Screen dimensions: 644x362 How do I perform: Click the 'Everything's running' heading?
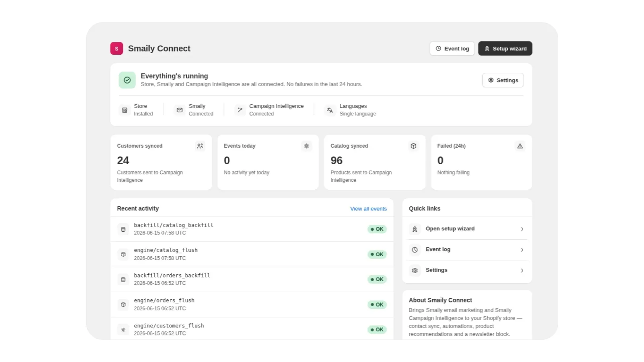[174, 76]
